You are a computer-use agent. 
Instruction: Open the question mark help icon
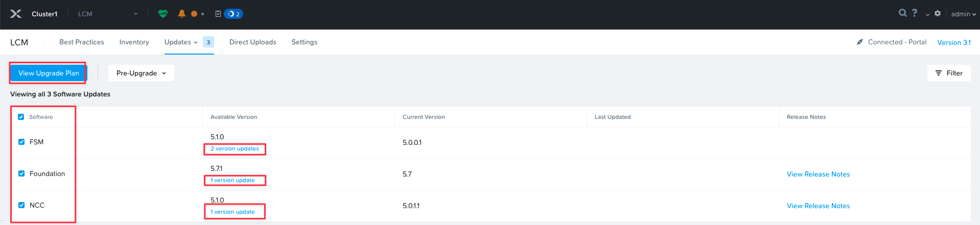tap(915, 13)
